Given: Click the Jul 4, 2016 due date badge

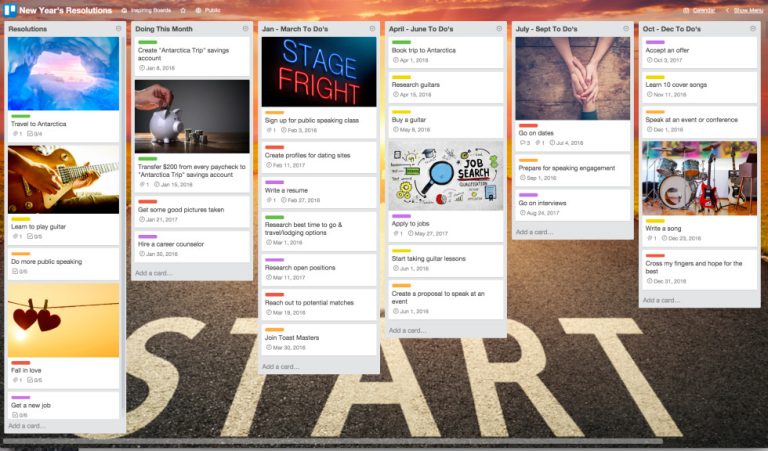Looking at the screenshot, I should (566, 143).
